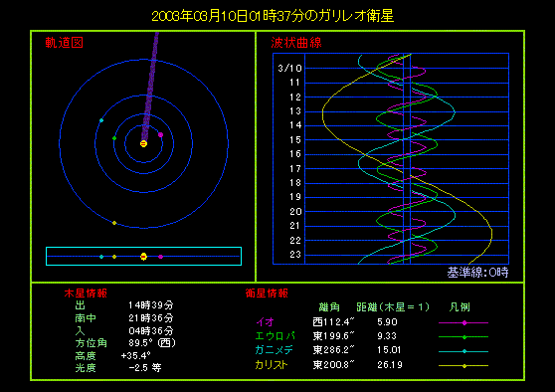Click Ganymede's elongation value 東286.2″
Screen dimensions: 555x392
coord(334,350)
